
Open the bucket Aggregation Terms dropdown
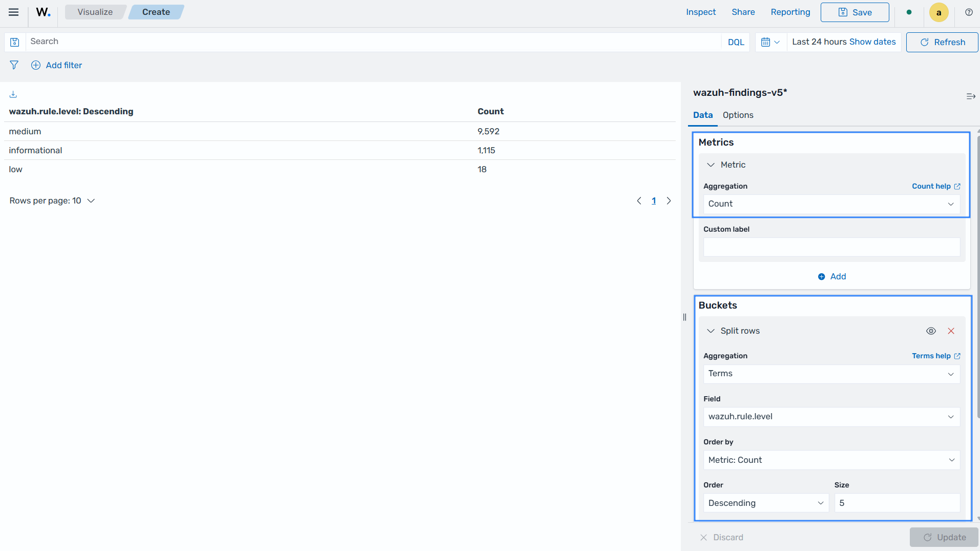(831, 374)
